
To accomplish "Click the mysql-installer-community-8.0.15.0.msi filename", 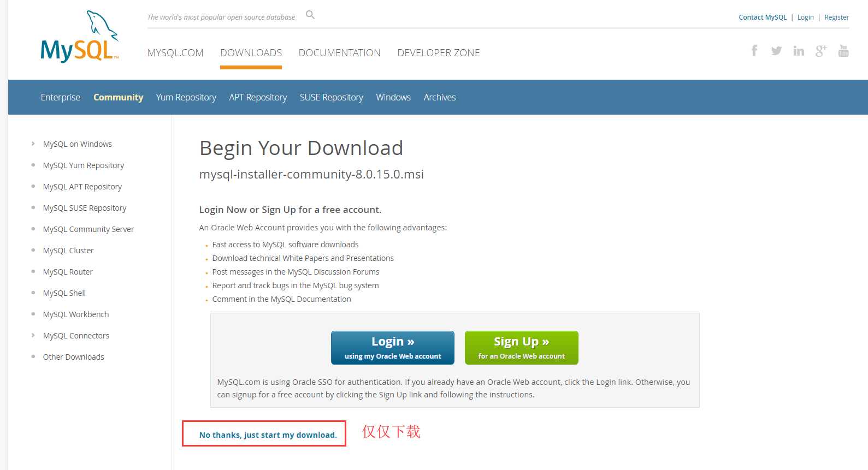I will (311, 175).
